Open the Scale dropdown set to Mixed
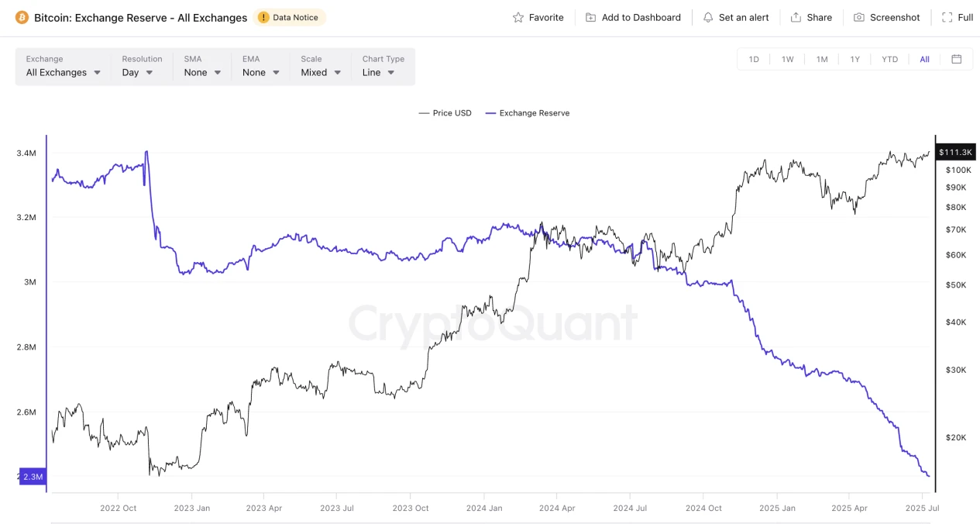This screenshot has width=980, height=524. (x=322, y=72)
